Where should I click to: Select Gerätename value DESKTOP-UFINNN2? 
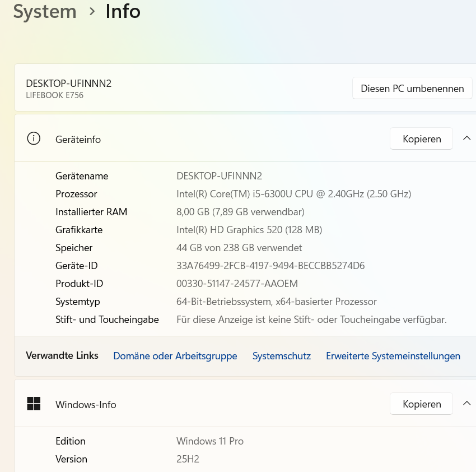[x=219, y=176]
